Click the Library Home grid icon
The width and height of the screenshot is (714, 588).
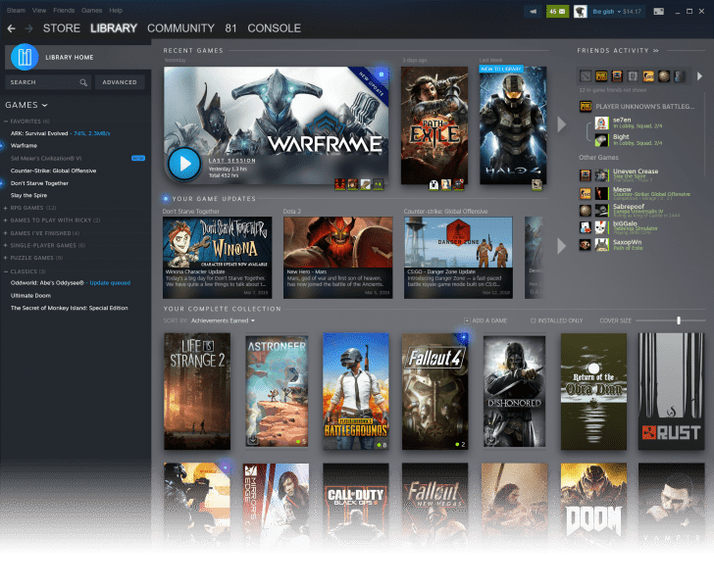(25, 57)
